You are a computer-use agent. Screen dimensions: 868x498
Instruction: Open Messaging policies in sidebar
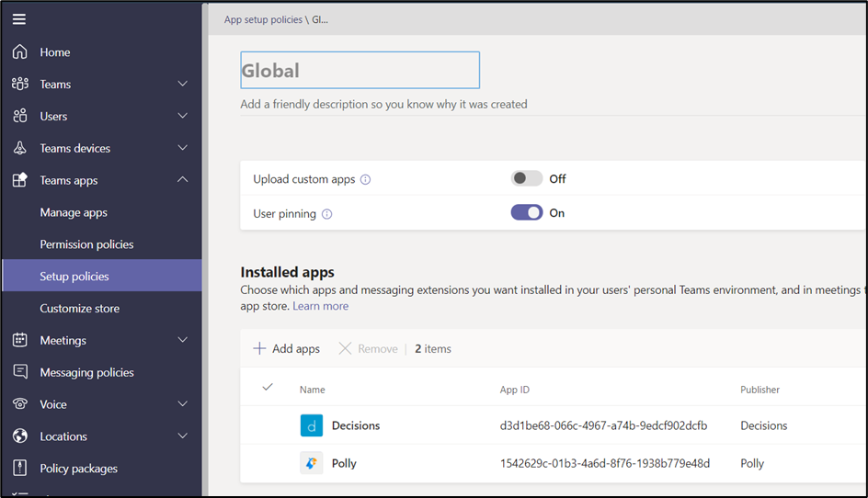click(86, 372)
